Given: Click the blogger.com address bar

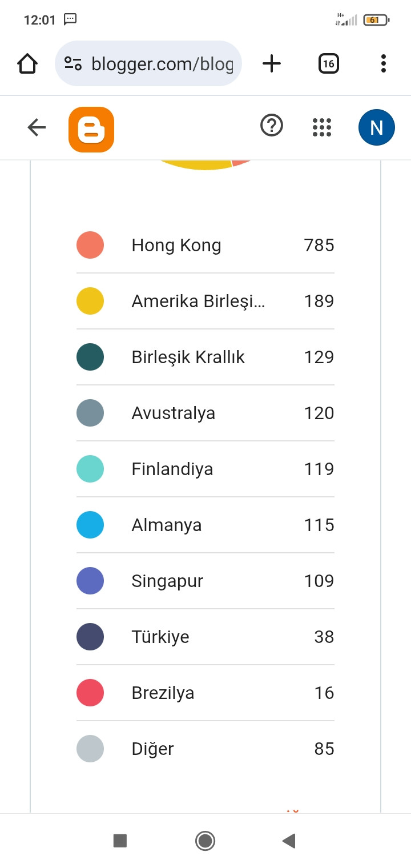Looking at the screenshot, I should tap(163, 63).
